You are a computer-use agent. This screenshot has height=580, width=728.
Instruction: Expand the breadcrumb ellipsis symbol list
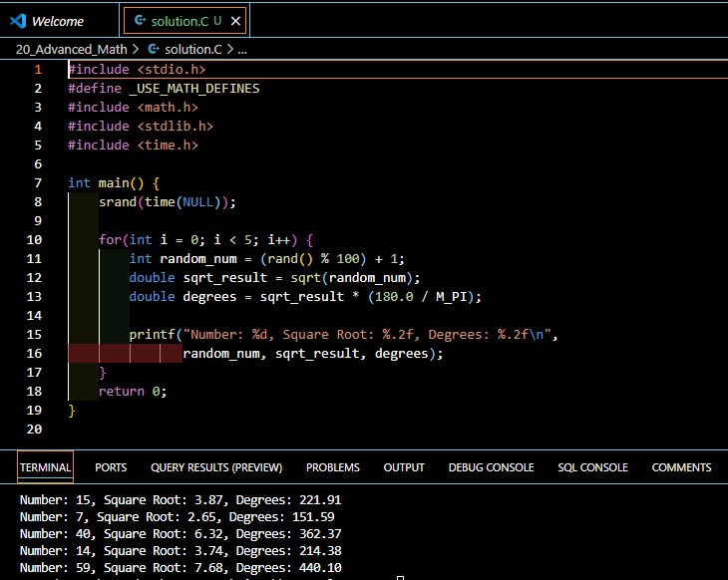241,48
